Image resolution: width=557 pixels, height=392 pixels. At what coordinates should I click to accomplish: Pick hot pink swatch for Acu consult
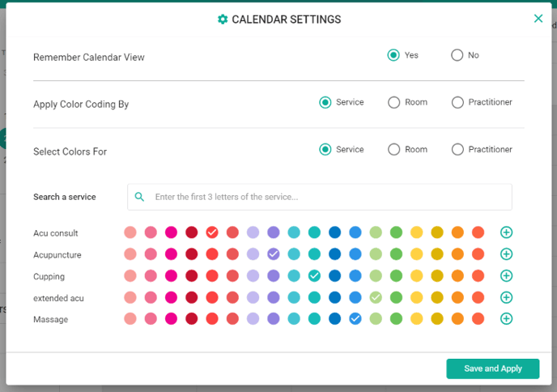point(171,232)
